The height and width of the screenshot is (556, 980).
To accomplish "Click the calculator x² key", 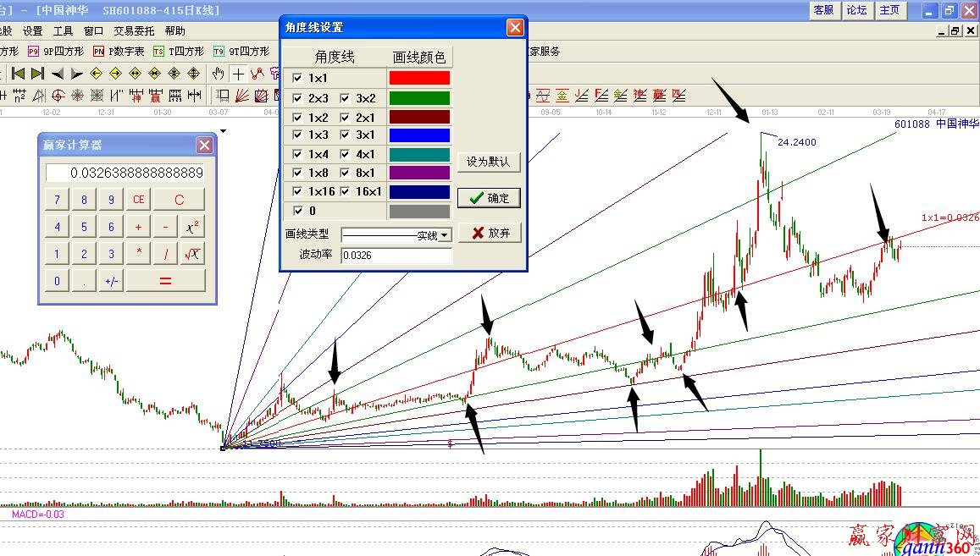I will [192, 227].
